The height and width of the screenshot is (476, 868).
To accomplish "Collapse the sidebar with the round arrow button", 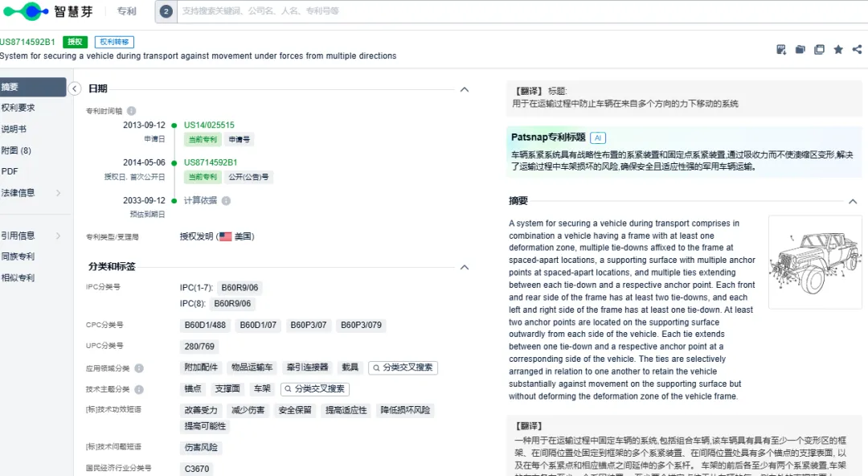I will (74, 88).
